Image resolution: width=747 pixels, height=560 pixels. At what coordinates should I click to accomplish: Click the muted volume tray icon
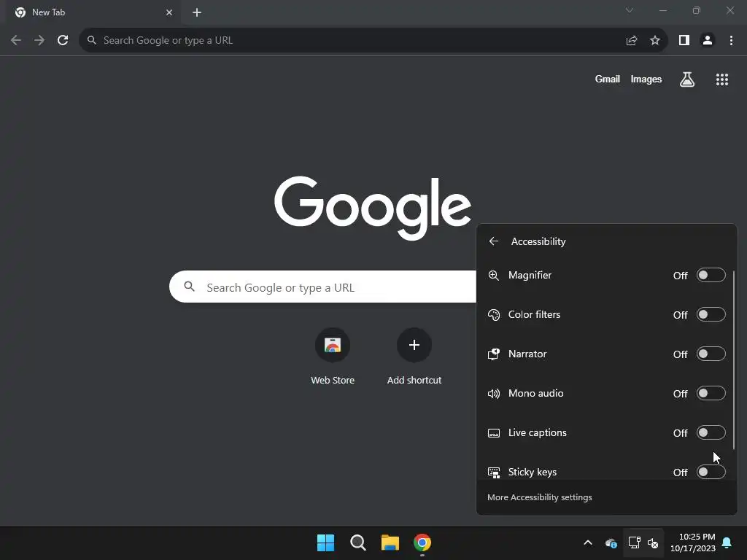[653, 542]
